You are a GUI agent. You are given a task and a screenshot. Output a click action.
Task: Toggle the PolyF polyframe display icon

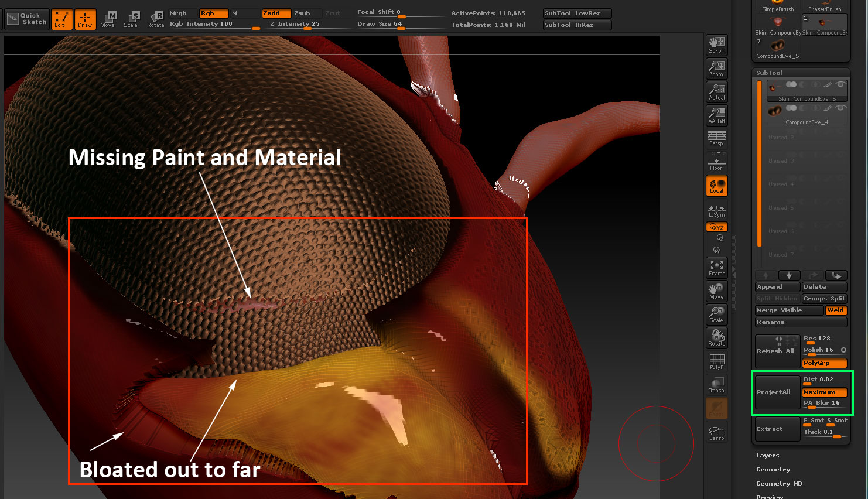pos(717,362)
